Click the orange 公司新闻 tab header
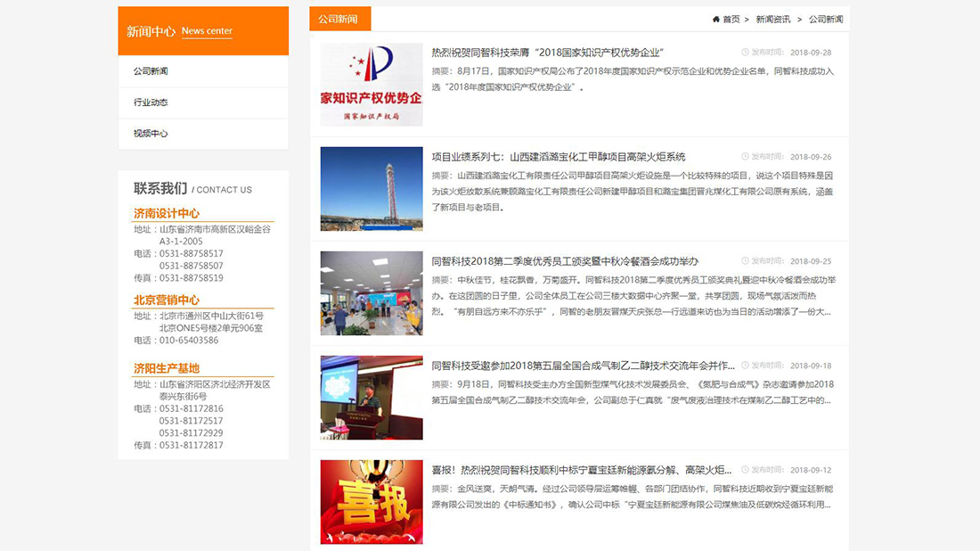980x551 pixels. click(x=339, y=18)
